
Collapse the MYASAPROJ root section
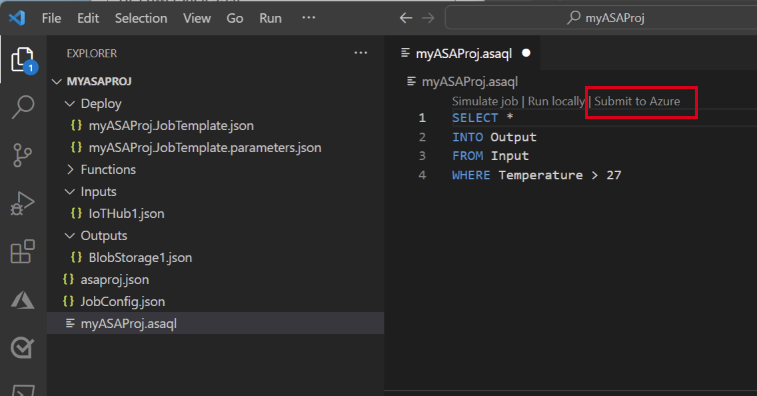click(x=92, y=81)
